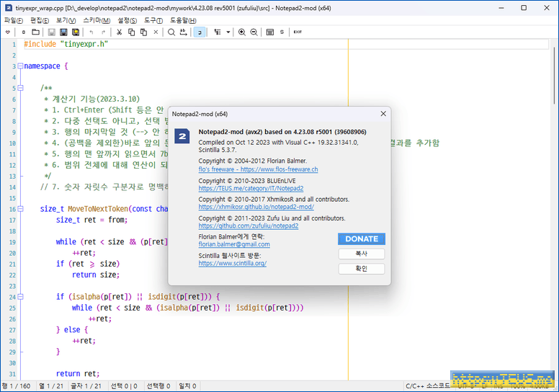Image resolution: width=559 pixels, height=392 pixels.
Task: Click the heart favorites toolbar icon
Action: (7, 32)
